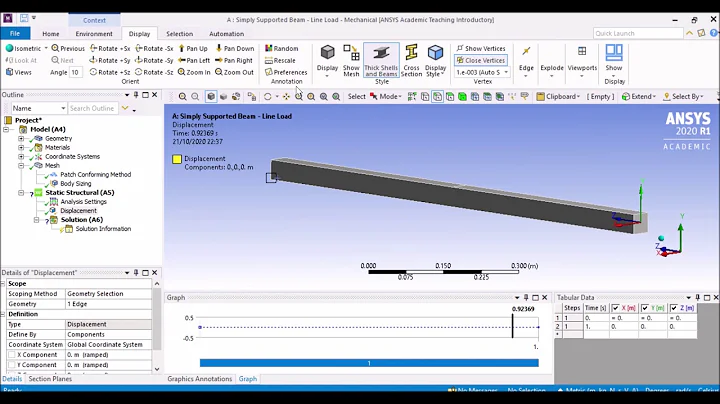Viewport: 720px width, 404px height.
Task: Toggle the X Component checkbox
Action: pos(12,355)
